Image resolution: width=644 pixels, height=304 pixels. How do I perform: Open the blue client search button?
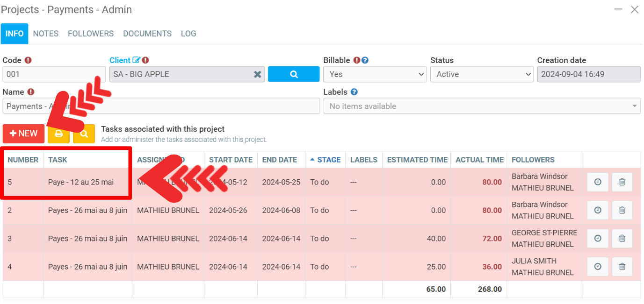coord(293,74)
